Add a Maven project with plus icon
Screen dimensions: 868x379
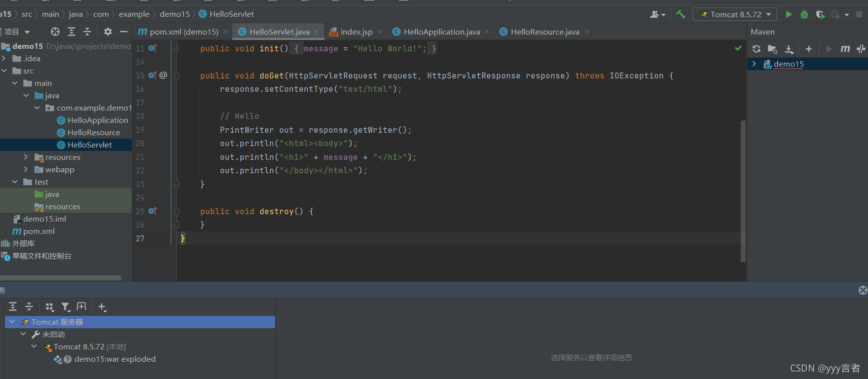[x=809, y=49]
